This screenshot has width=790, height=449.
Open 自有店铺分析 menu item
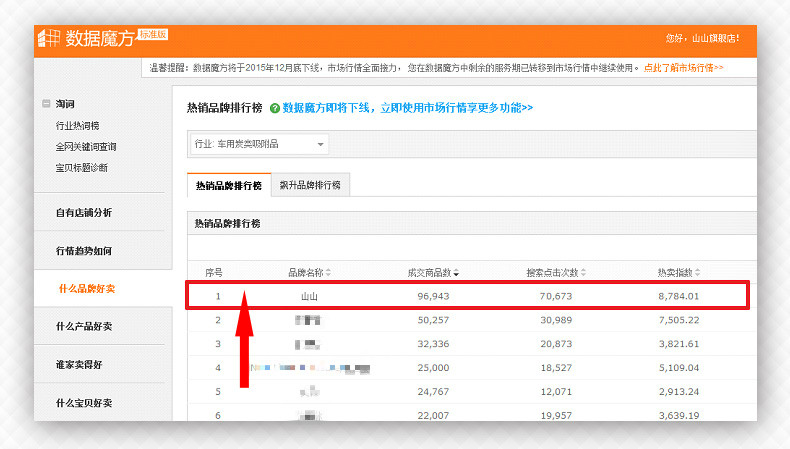84,213
